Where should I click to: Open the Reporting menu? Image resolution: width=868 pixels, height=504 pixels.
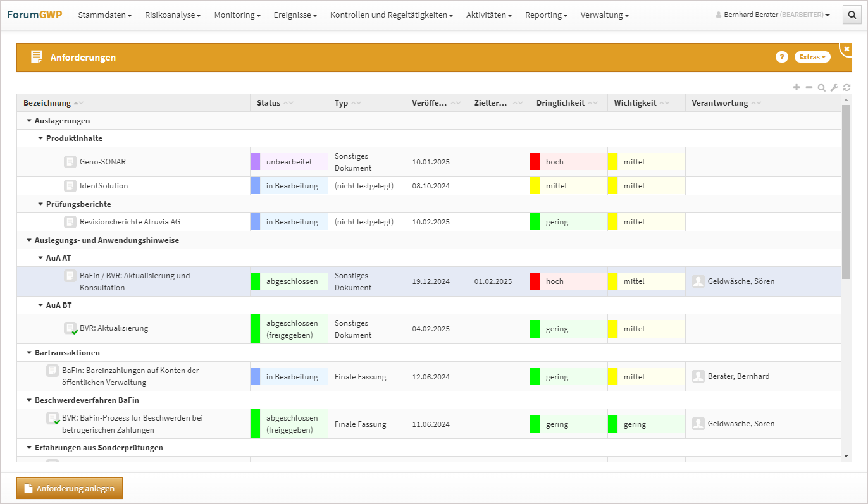click(x=546, y=15)
